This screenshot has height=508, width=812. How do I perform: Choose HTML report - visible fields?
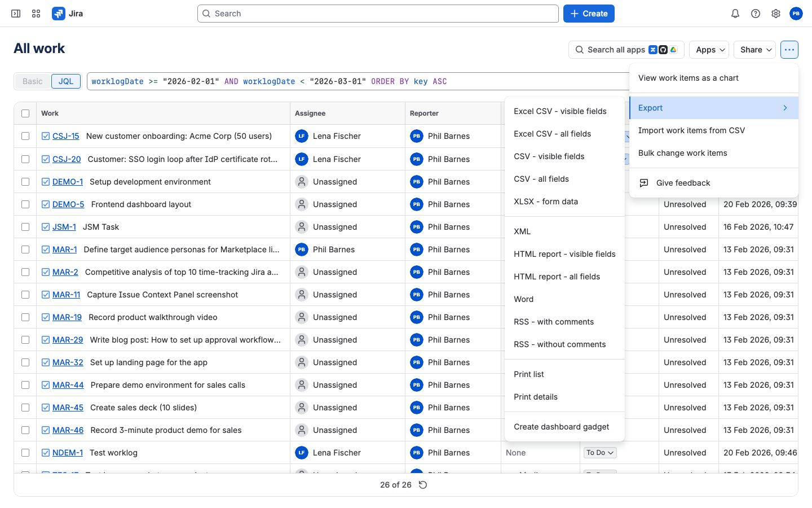point(565,254)
